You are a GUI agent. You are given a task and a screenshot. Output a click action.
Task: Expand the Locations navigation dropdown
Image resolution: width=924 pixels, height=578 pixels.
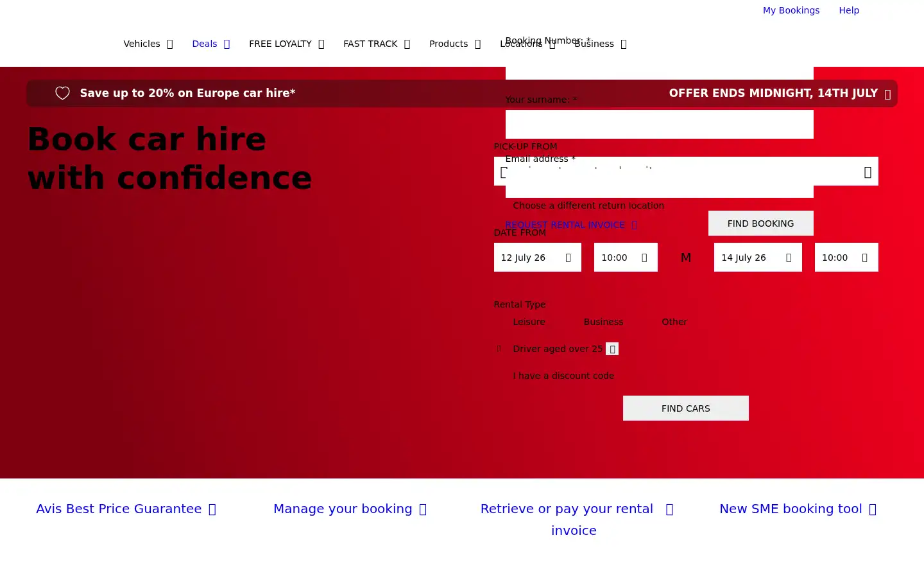[527, 44]
